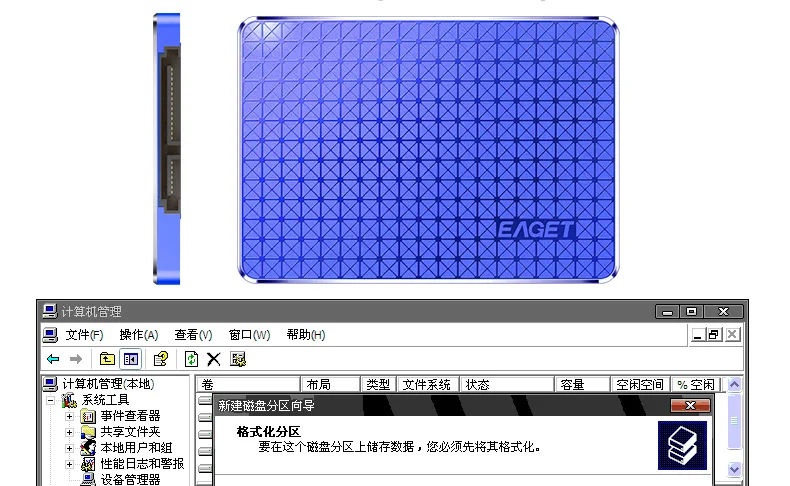Sort by the 状态 column header

[507, 385]
